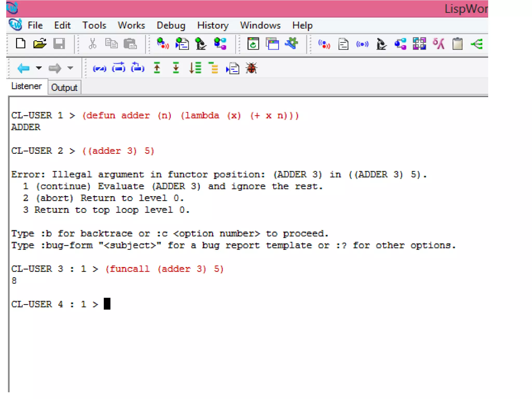Click the preferences wrench-gear icon
532x399 pixels.
click(291, 43)
